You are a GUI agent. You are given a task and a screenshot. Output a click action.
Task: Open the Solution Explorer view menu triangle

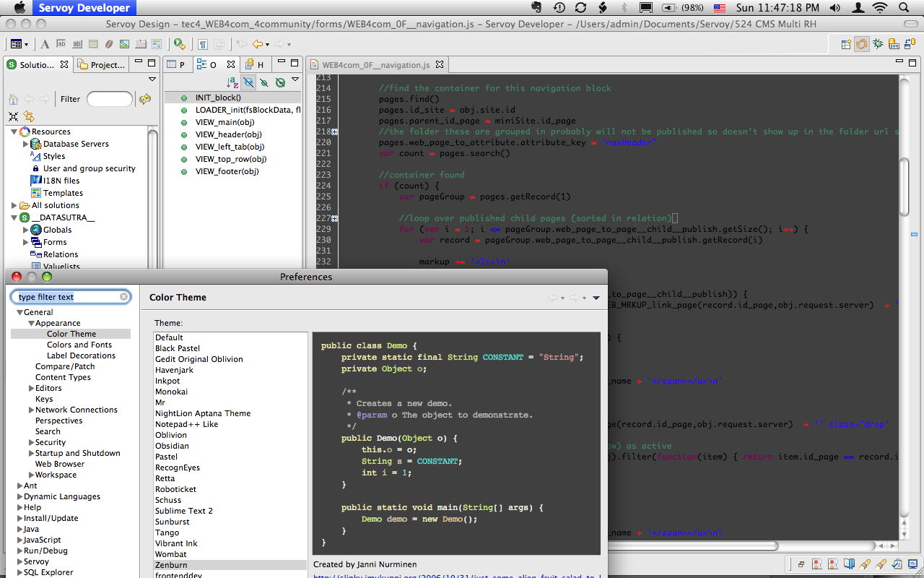coord(152,79)
